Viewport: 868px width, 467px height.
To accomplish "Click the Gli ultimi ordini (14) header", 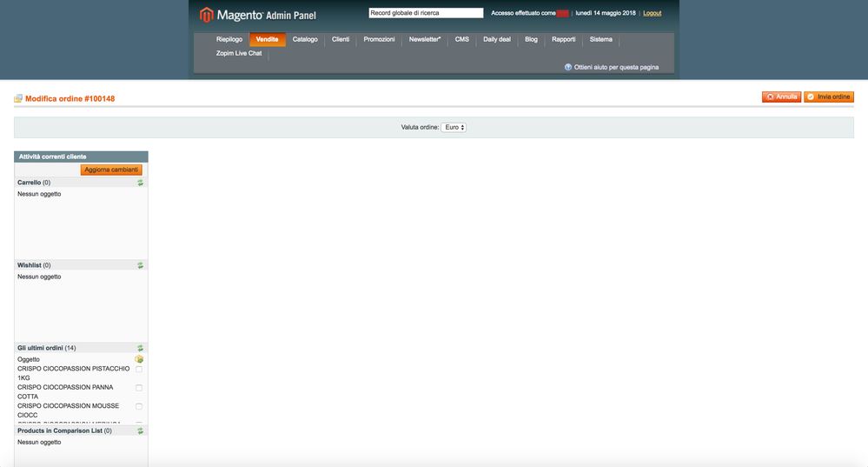I will coord(47,348).
